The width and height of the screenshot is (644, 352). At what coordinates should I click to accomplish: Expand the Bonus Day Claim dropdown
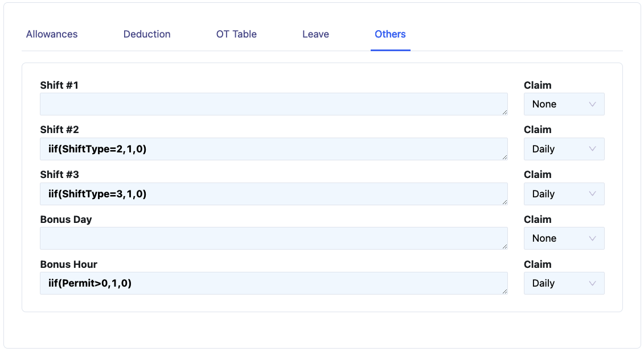coord(564,239)
